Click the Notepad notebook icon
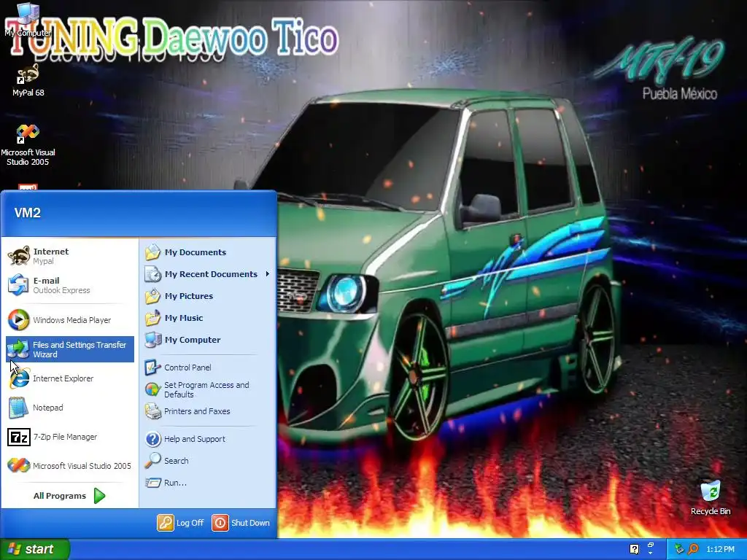 [x=18, y=408]
